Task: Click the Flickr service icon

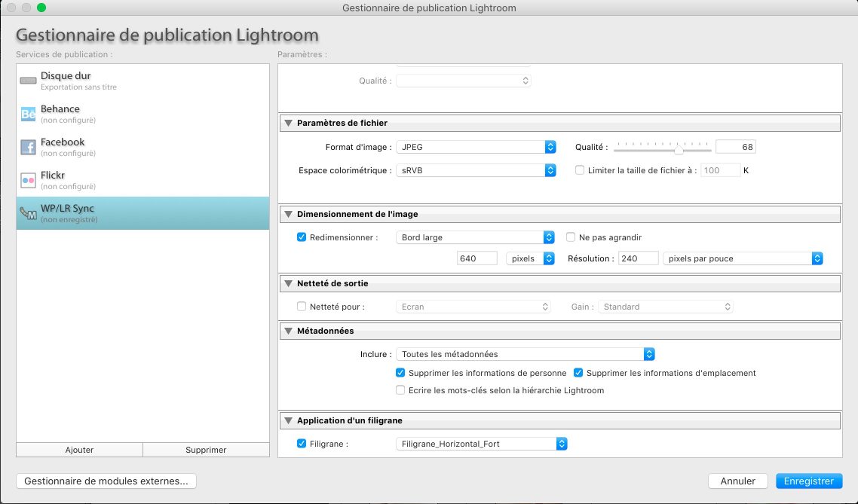Action: click(x=28, y=180)
